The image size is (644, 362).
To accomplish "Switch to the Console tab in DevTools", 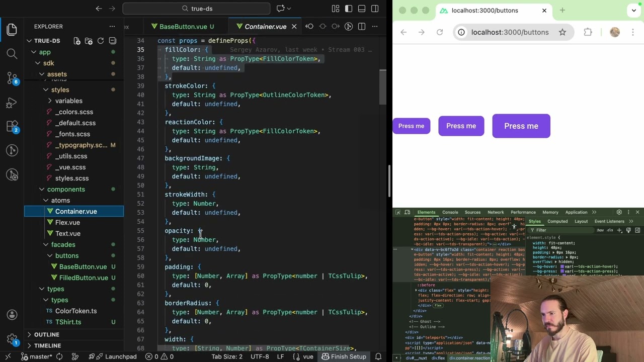I will click(450, 212).
